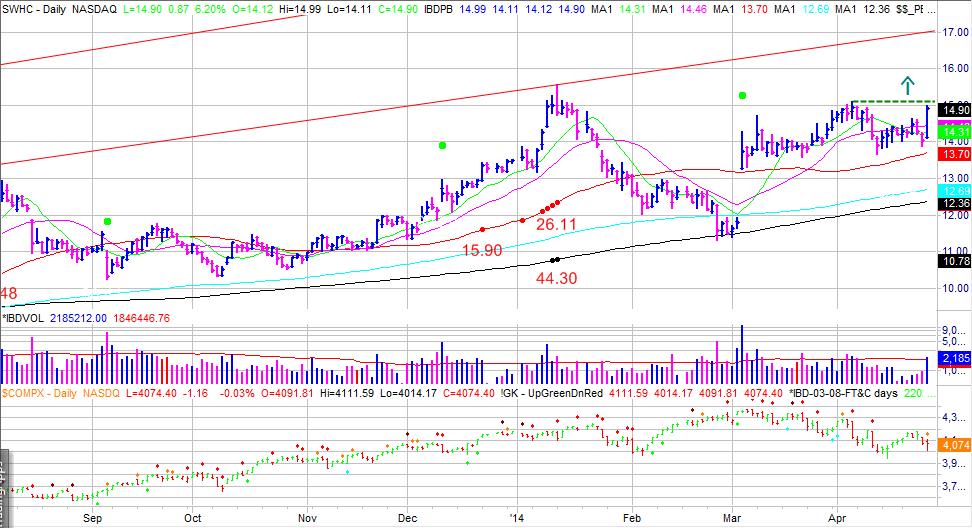This screenshot has height=528, width=972.
Task: Click the 16.00 price axis label
Action: tap(955, 68)
